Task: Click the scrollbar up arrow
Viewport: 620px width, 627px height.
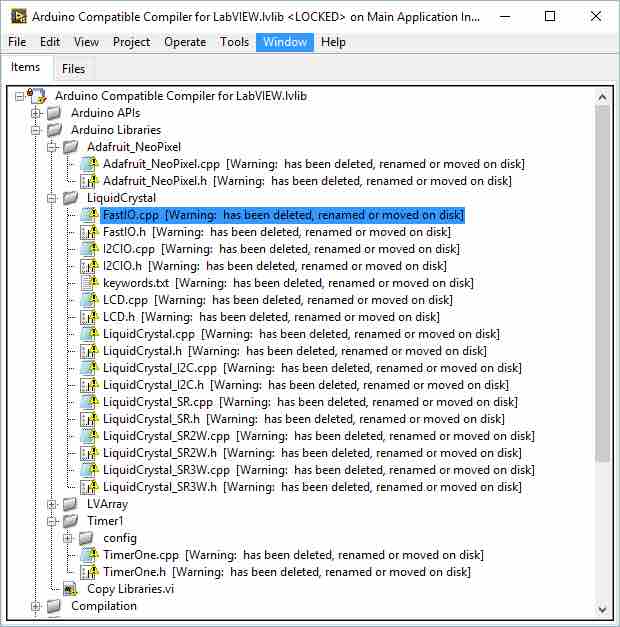Action: pos(602,97)
